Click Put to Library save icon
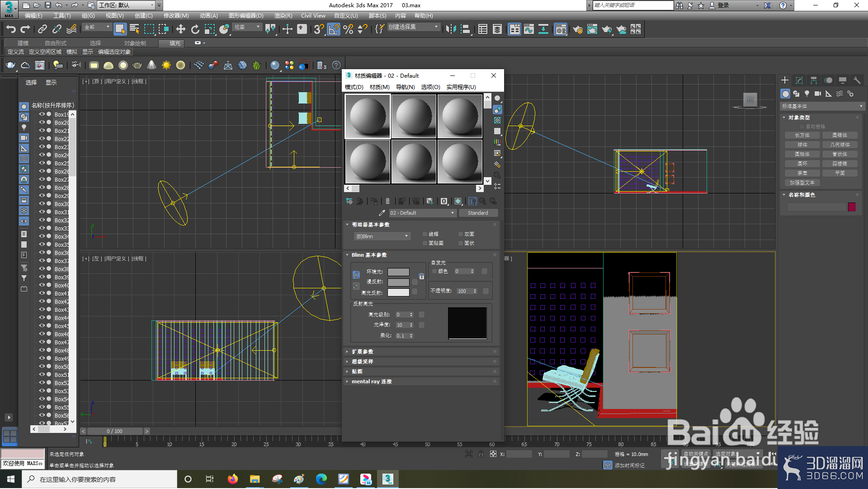Image resolution: width=868 pixels, height=489 pixels. pyautogui.click(x=429, y=201)
